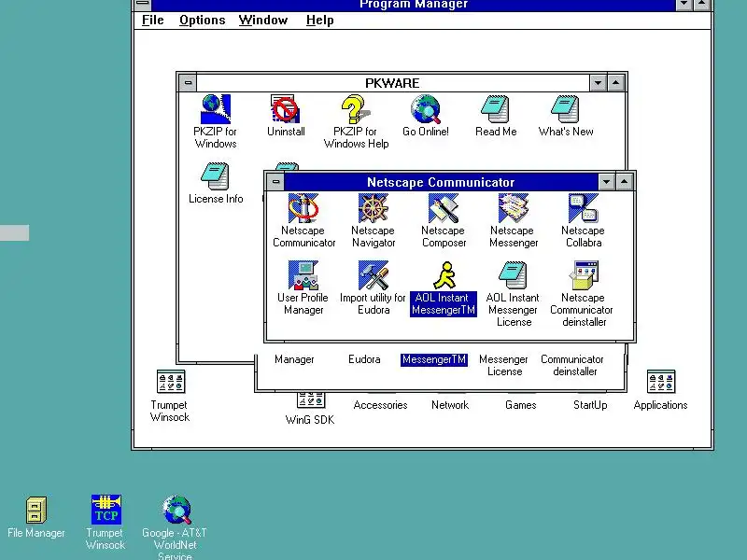Minimize the PKWARE window
The image size is (747, 560).
pos(598,83)
